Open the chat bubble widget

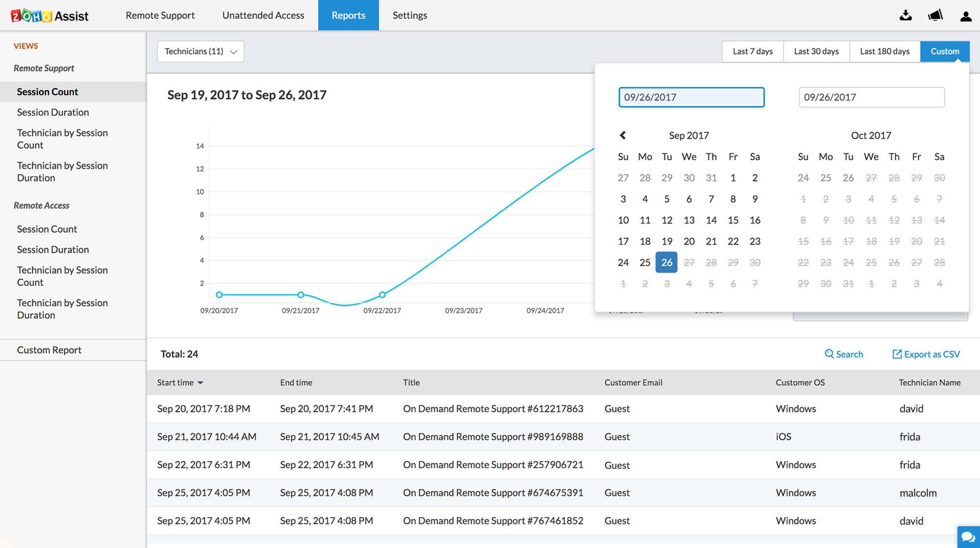click(968, 537)
